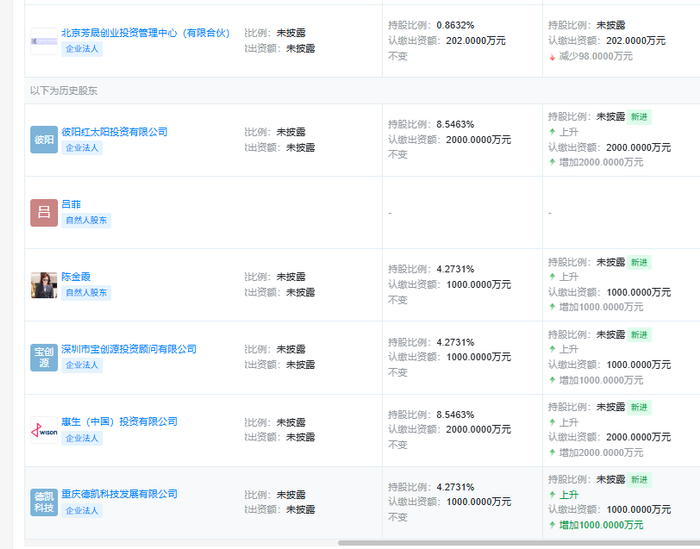Click 企业法人 tag under 惠生（中国）投资有限公司
The height and width of the screenshot is (549, 700).
[x=82, y=438]
